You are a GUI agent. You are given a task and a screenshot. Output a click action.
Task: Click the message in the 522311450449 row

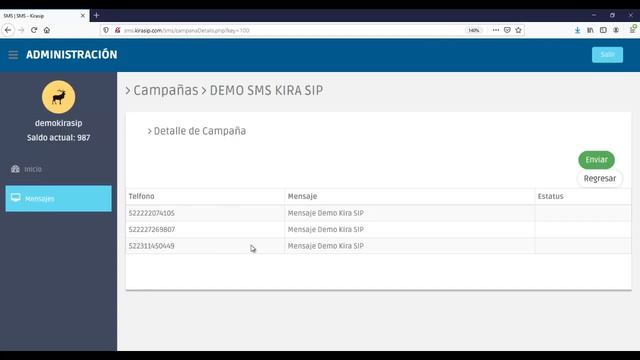326,246
